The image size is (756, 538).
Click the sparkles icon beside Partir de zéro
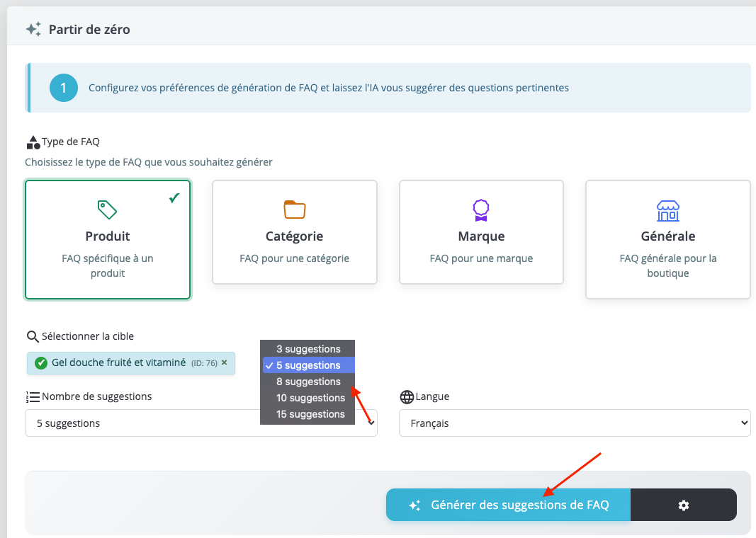(x=33, y=30)
